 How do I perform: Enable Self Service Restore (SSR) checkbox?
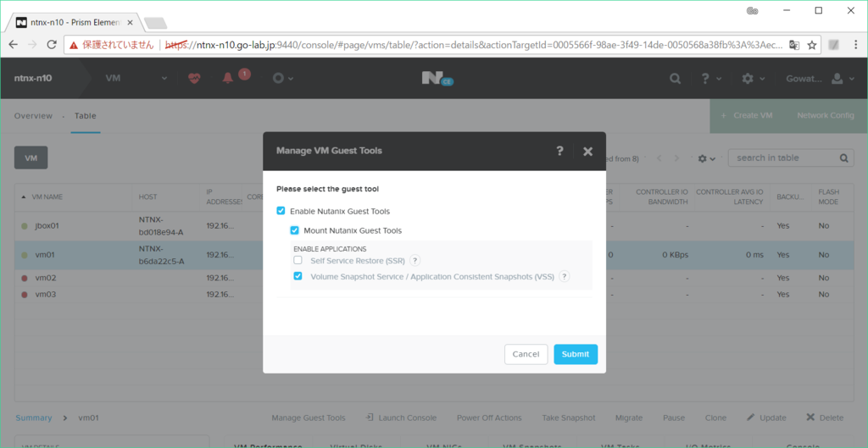[x=298, y=260]
